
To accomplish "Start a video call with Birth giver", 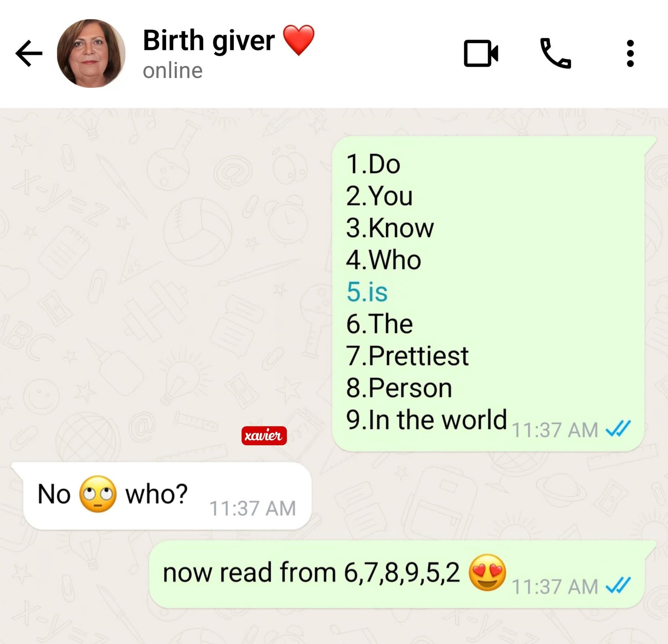I will pos(481,53).
